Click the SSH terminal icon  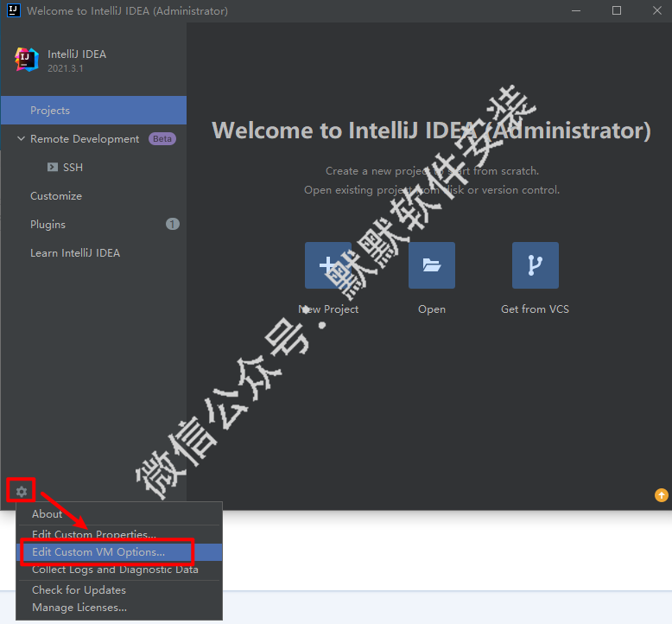pos(53,168)
